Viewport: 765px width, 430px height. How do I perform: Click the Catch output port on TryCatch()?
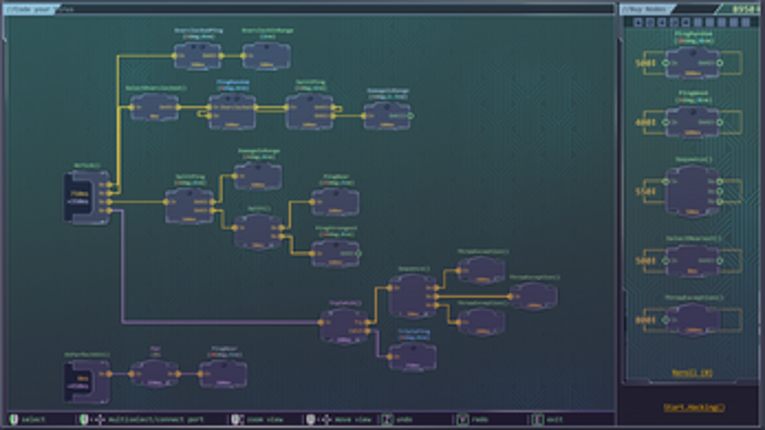367,331
